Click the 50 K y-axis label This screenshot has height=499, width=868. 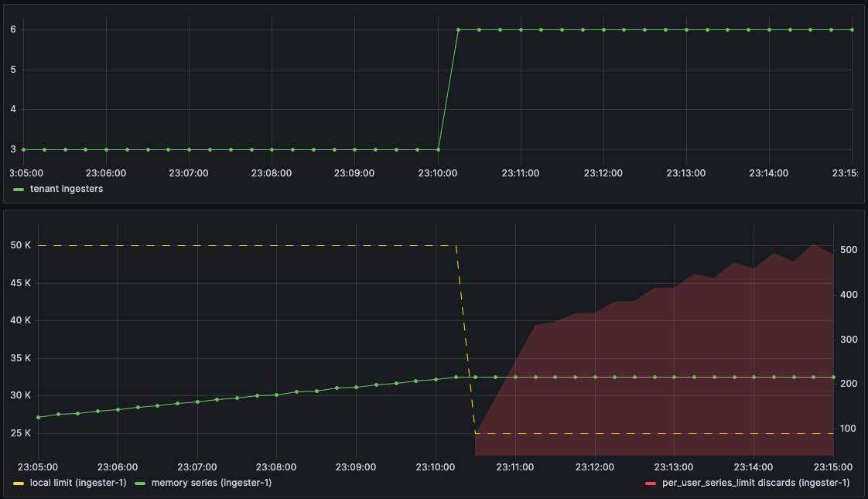(x=21, y=246)
